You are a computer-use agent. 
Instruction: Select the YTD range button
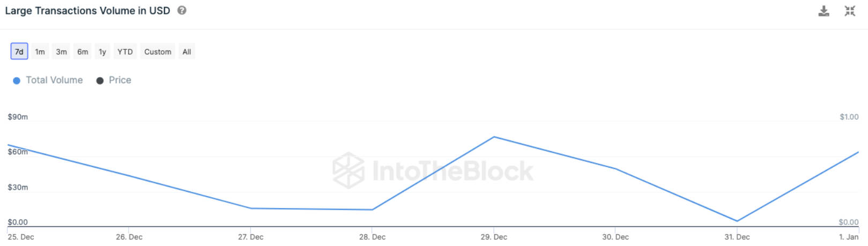coord(125,51)
